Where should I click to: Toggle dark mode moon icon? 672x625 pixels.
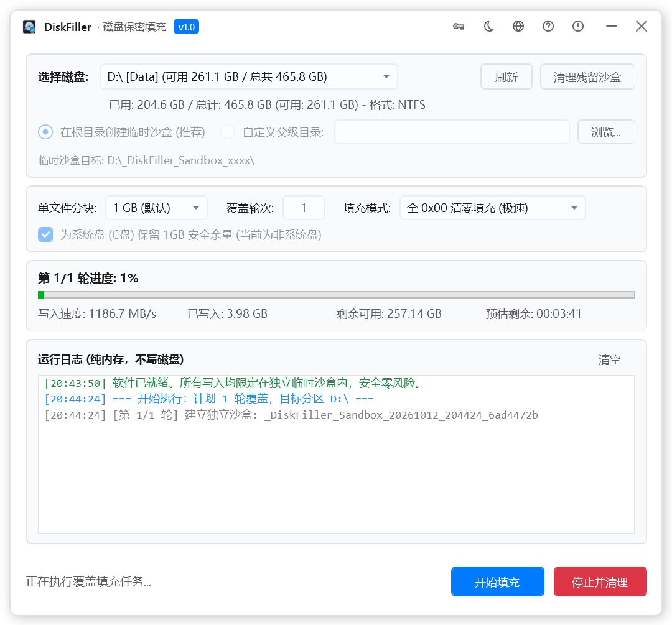coord(488,27)
